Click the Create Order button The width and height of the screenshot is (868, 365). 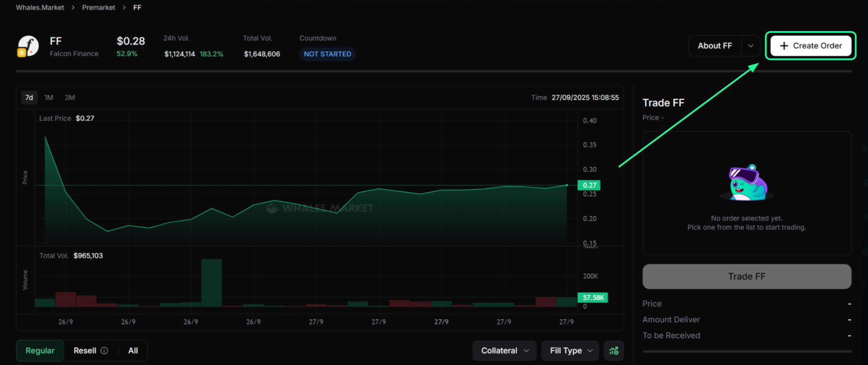coord(811,46)
